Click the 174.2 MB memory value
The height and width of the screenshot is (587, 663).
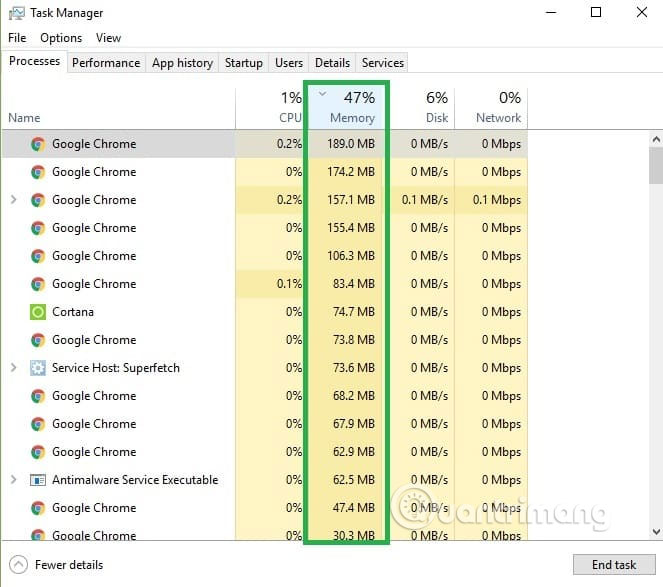pyautogui.click(x=351, y=172)
